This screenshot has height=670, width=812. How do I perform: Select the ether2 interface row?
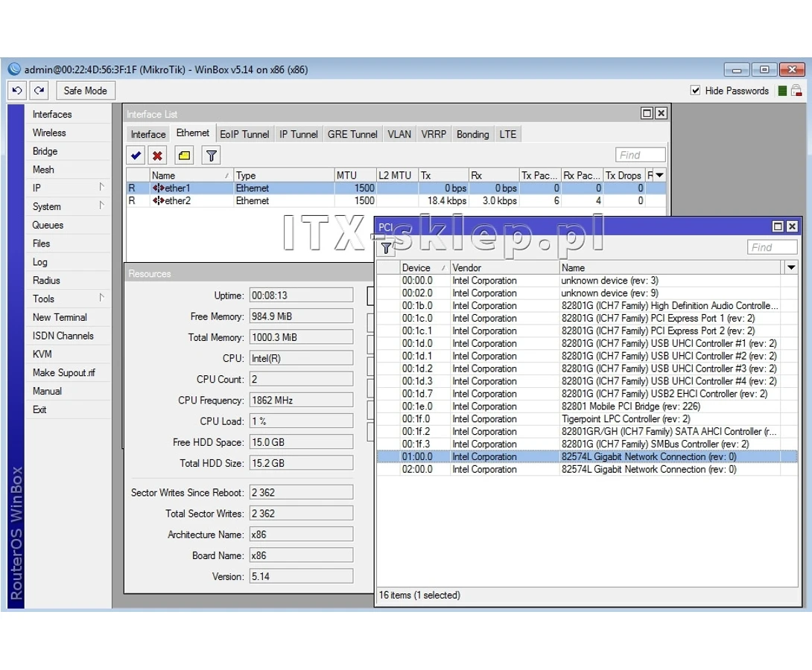point(396,201)
